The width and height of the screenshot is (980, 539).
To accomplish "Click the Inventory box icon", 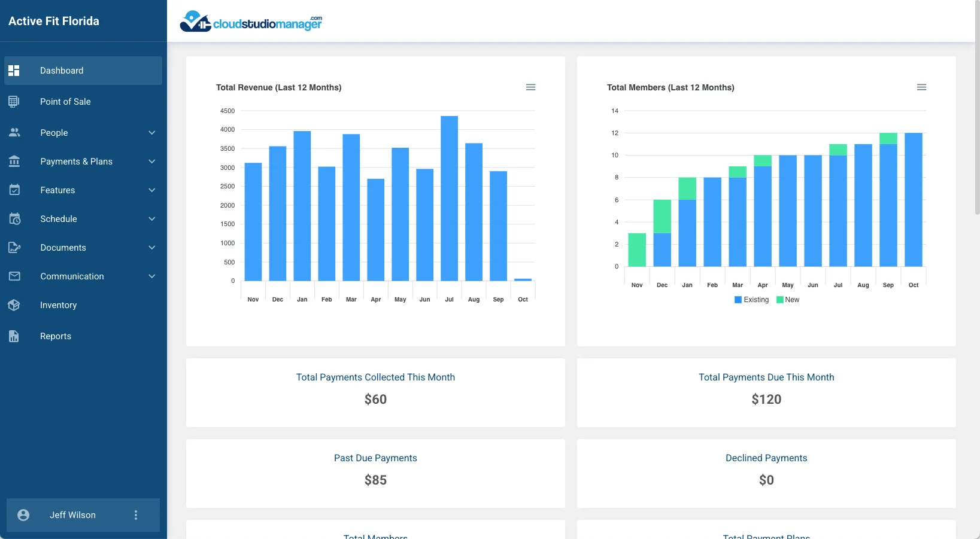I will [14, 305].
